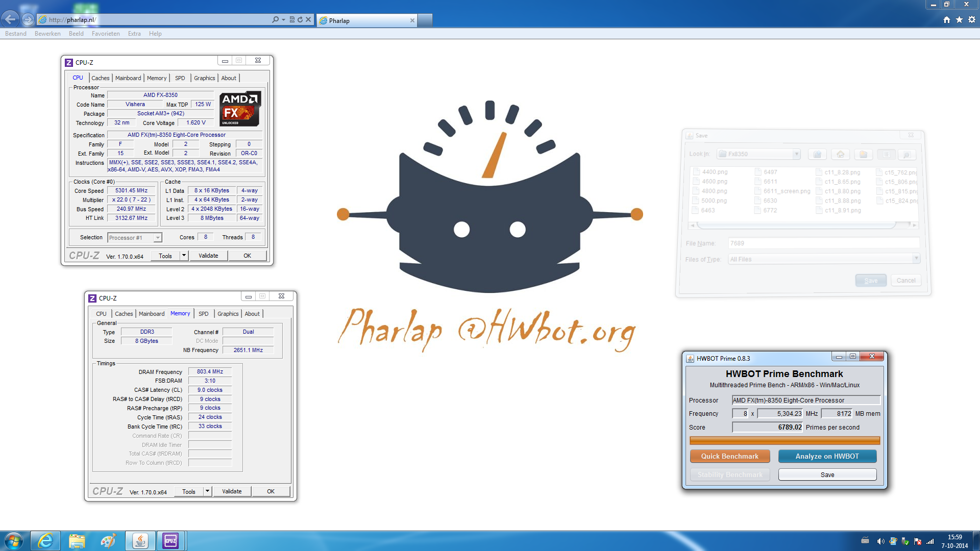Expand the Processor #1 selection dropdown

[x=158, y=238]
